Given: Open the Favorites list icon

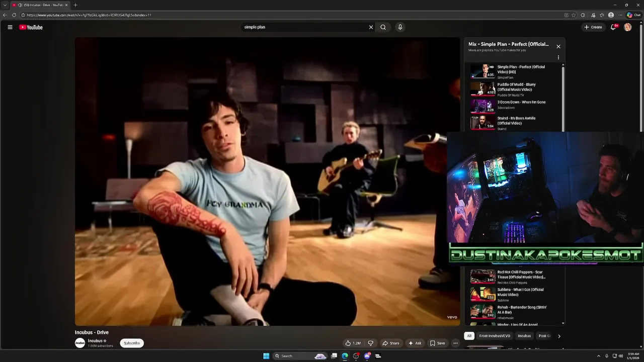Looking at the screenshot, I should (602, 15).
